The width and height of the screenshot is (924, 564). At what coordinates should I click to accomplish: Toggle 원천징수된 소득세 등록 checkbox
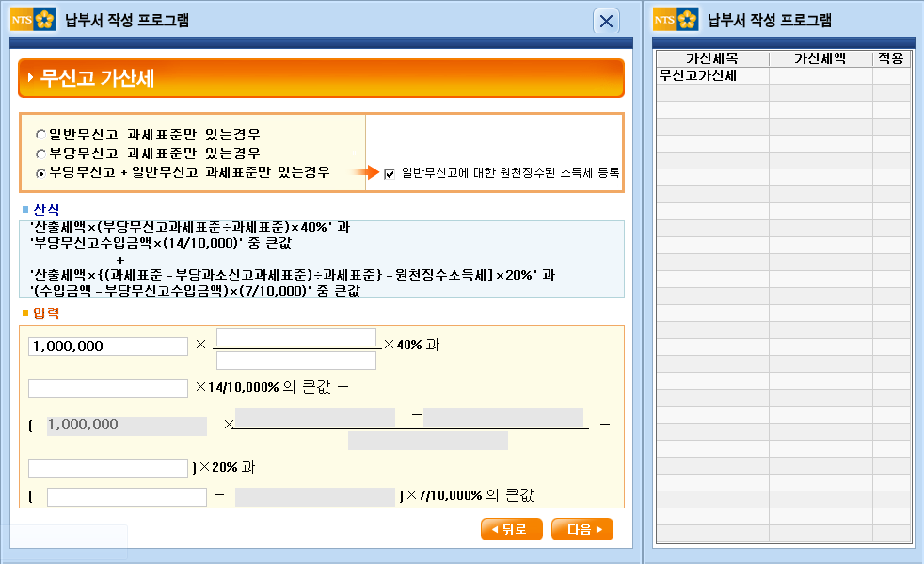390,173
